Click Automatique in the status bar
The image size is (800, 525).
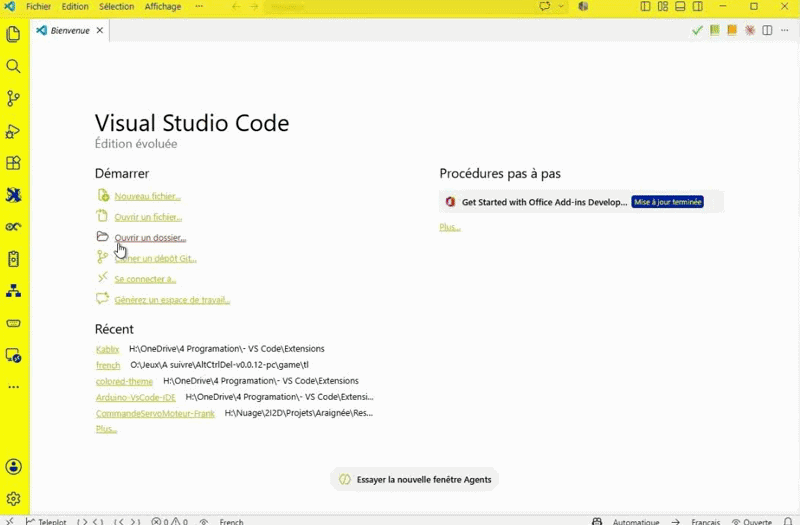pos(635,521)
